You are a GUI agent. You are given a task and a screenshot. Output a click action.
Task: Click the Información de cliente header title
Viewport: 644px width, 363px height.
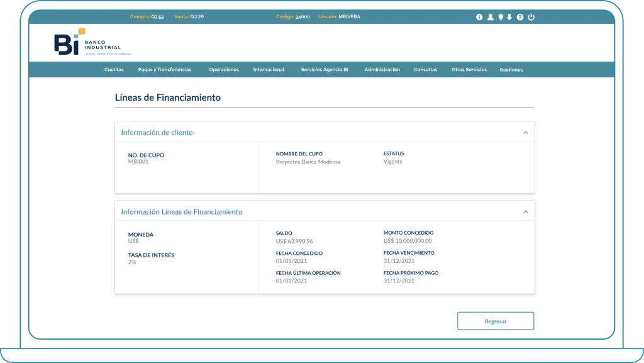click(157, 133)
